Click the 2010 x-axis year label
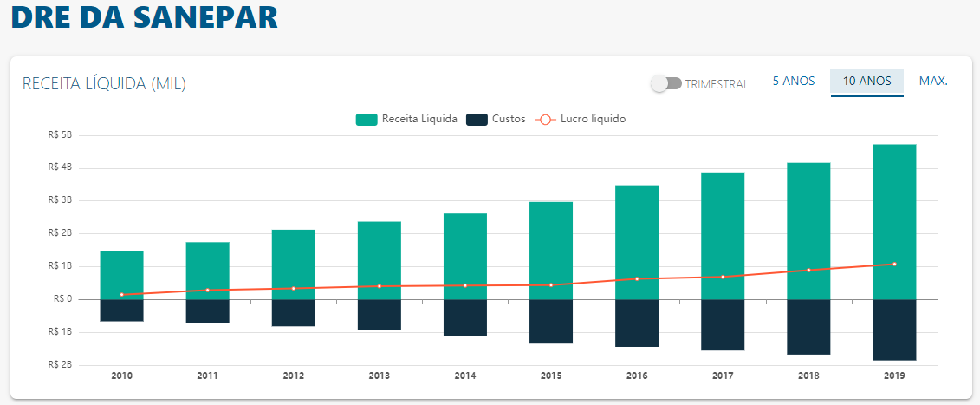The image size is (980, 405). pyautogui.click(x=122, y=376)
